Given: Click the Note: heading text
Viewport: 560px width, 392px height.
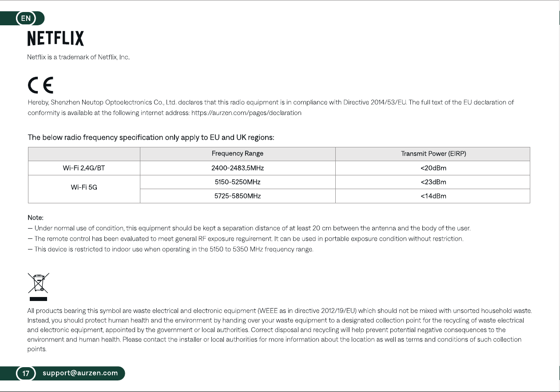Looking at the screenshot, I should [x=36, y=218].
